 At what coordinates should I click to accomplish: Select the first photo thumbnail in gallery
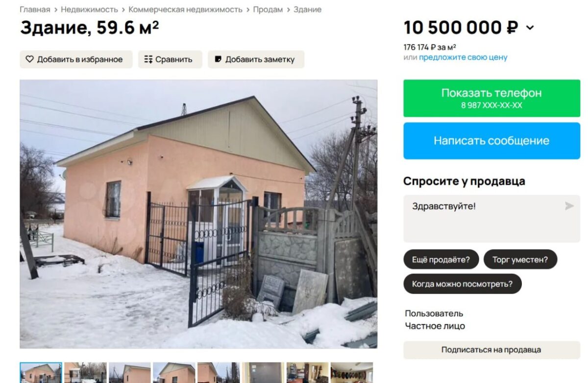(x=41, y=373)
